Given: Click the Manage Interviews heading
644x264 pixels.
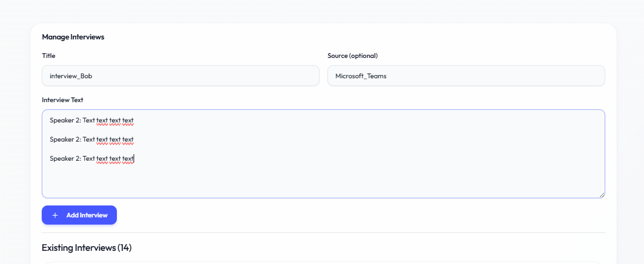Looking at the screenshot, I should tap(73, 37).
